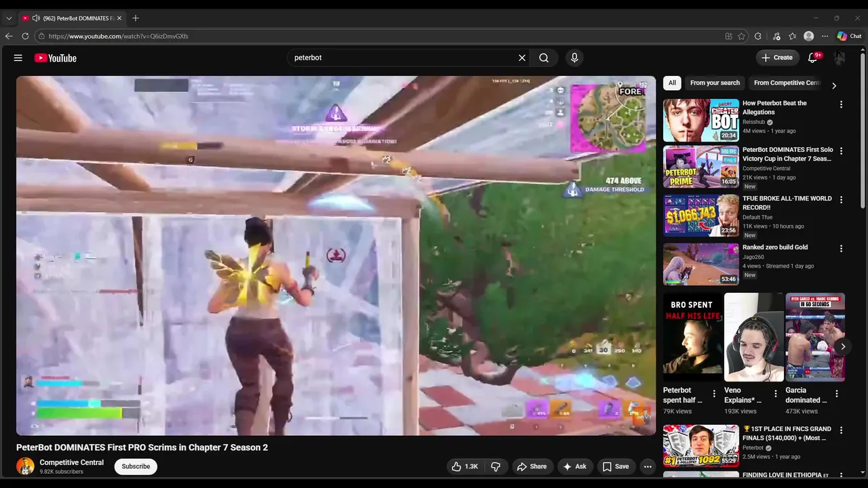Open How Peterbot Beat the Allegations thumbnail
The image size is (868, 488).
701,120
